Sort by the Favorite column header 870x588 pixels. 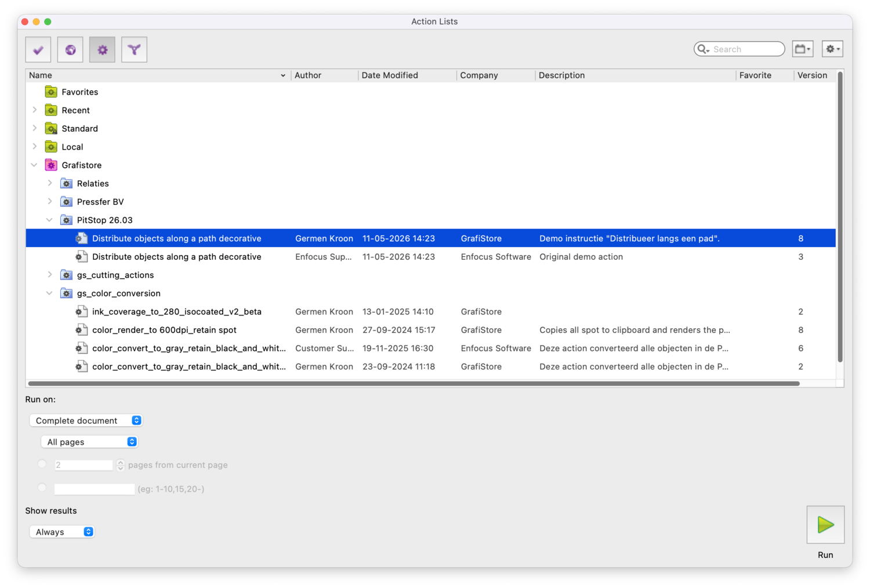[x=764, y=75]
